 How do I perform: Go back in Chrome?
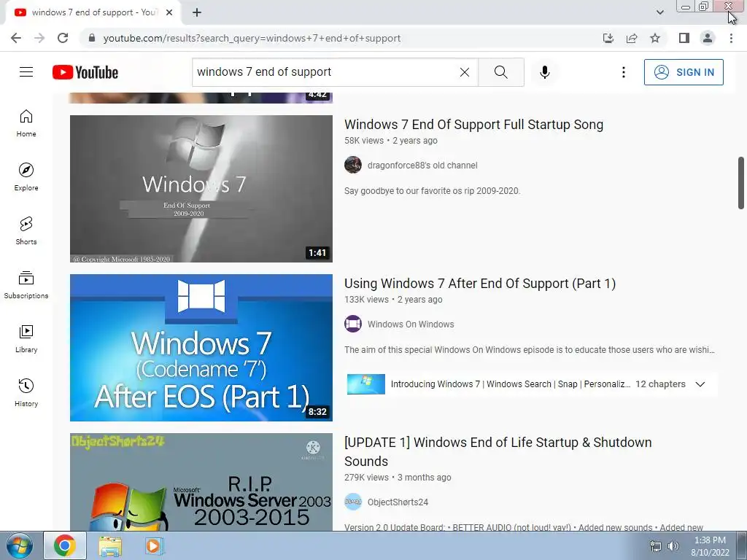click(x=16, y=38)
